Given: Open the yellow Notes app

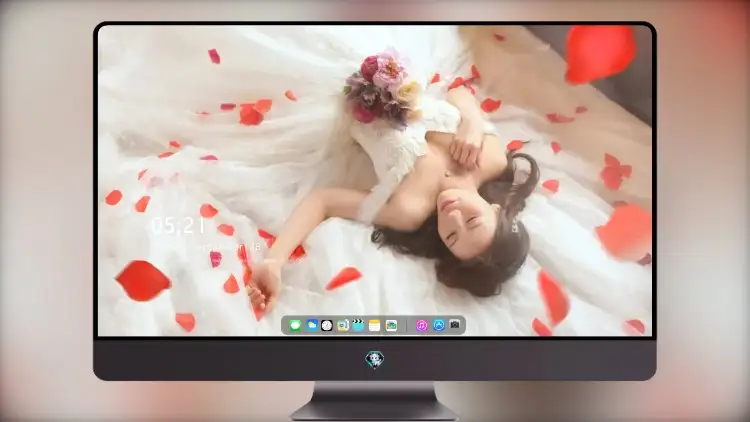Looking at the screenshot, I should [x=375, y=326].
